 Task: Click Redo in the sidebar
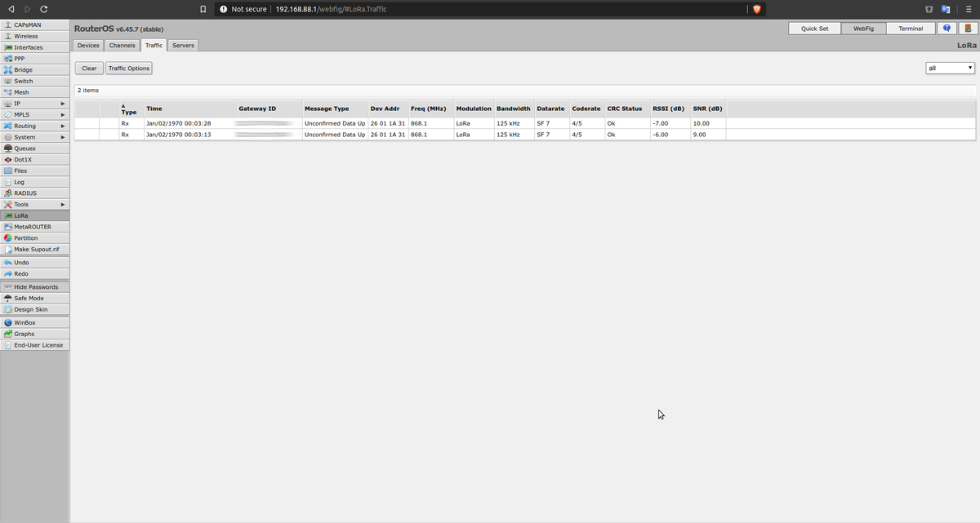[x=35, y=274]
